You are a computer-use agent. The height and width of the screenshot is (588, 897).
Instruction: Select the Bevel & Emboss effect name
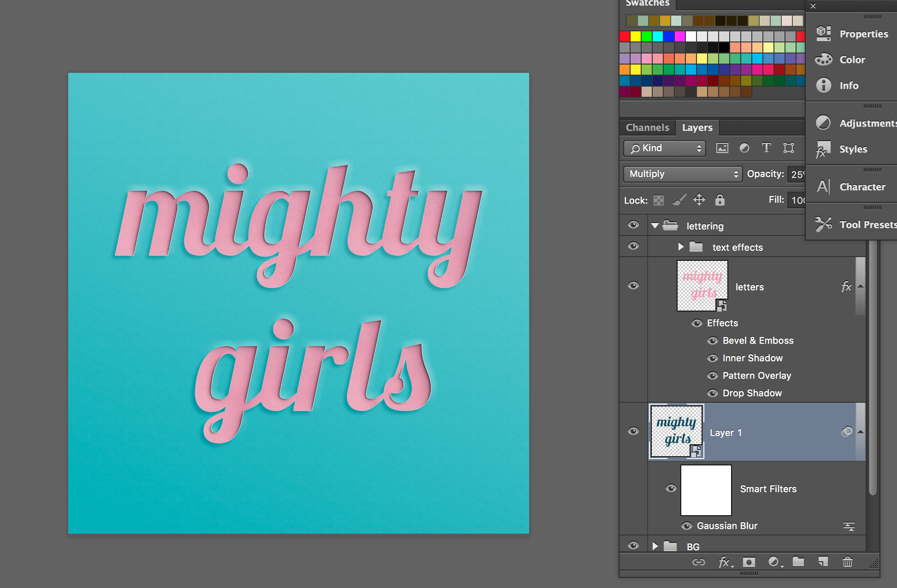point(758,341)
